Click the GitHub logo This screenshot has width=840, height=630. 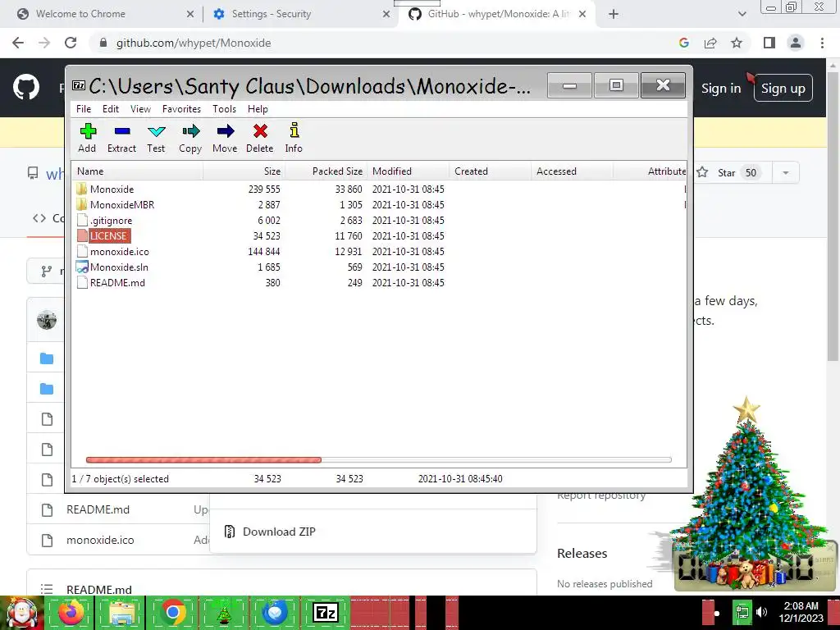[26, 87]
